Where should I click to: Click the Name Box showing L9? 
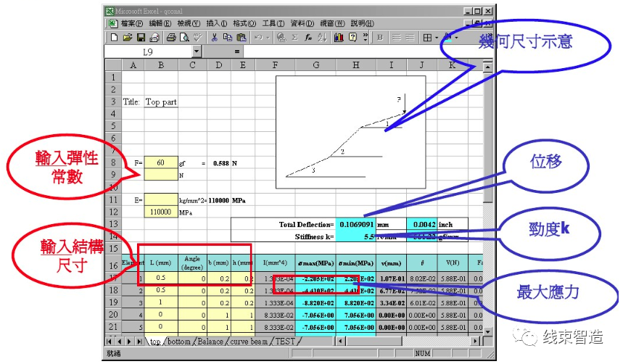coord(148,51)
